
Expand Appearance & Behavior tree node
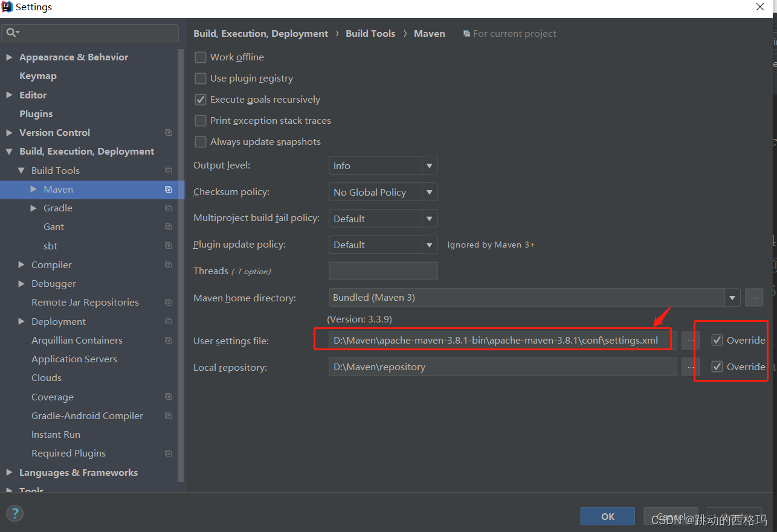click(9, 57)
